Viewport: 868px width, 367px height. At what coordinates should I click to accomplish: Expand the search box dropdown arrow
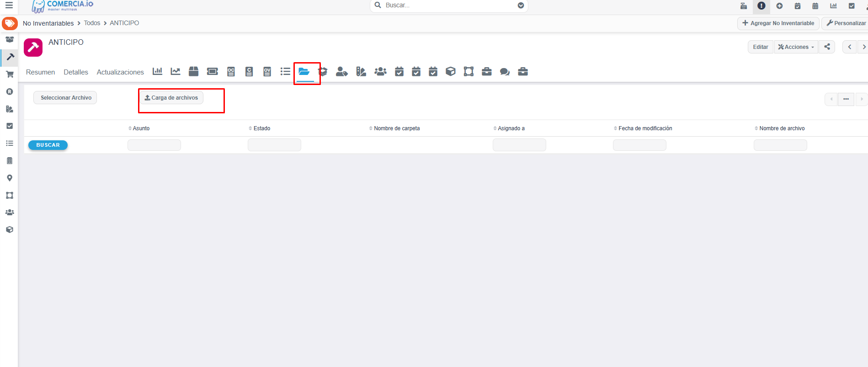coord(521,5)
